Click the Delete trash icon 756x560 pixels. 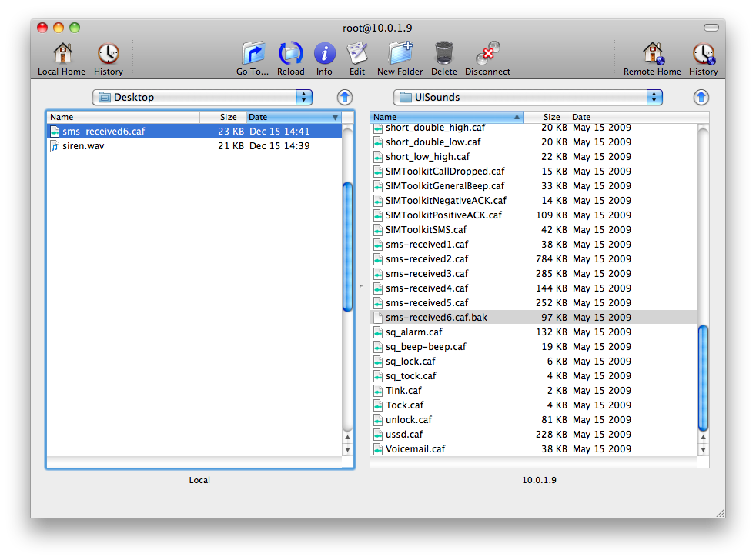(x=443, y=55)
